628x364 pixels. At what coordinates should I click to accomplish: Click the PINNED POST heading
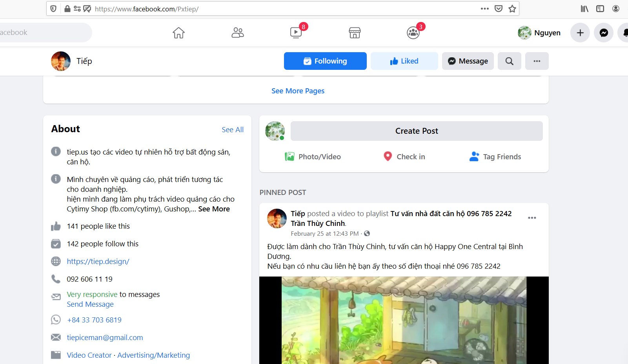[282, 192]
